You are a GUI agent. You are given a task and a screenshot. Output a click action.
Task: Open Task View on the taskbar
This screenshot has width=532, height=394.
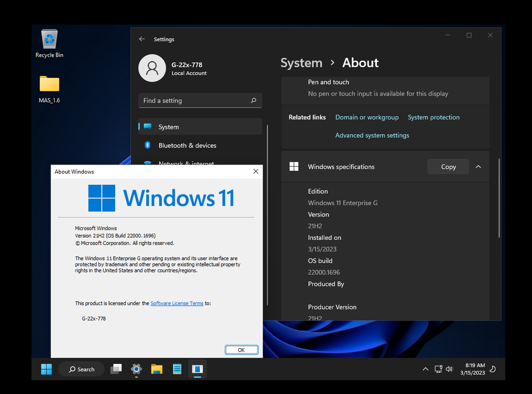coord(116,369)
